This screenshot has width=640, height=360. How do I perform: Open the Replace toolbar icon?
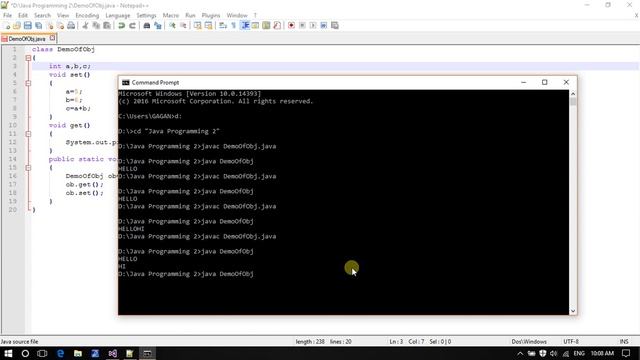click(158, 25)
